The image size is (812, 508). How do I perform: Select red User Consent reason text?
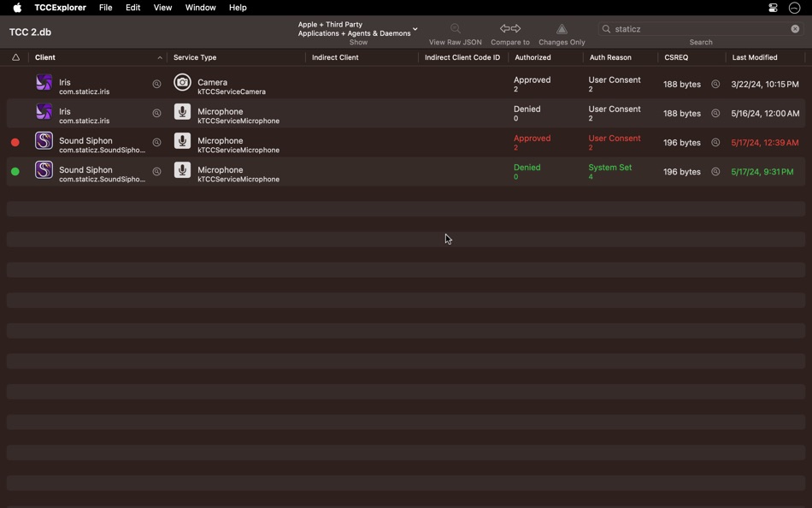tap(615, 139)
